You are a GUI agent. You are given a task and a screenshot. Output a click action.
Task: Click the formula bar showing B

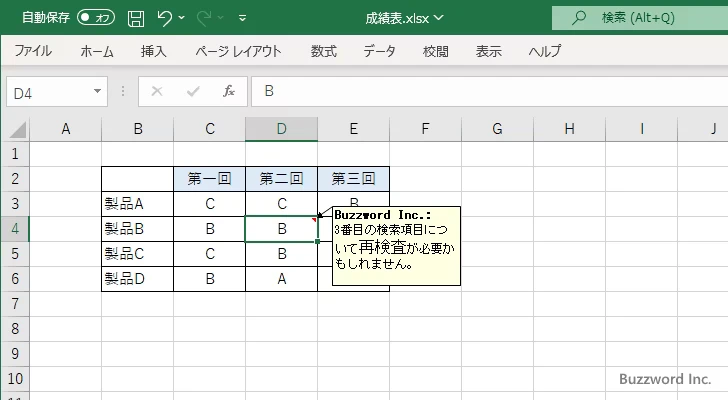tap(490, 91)
